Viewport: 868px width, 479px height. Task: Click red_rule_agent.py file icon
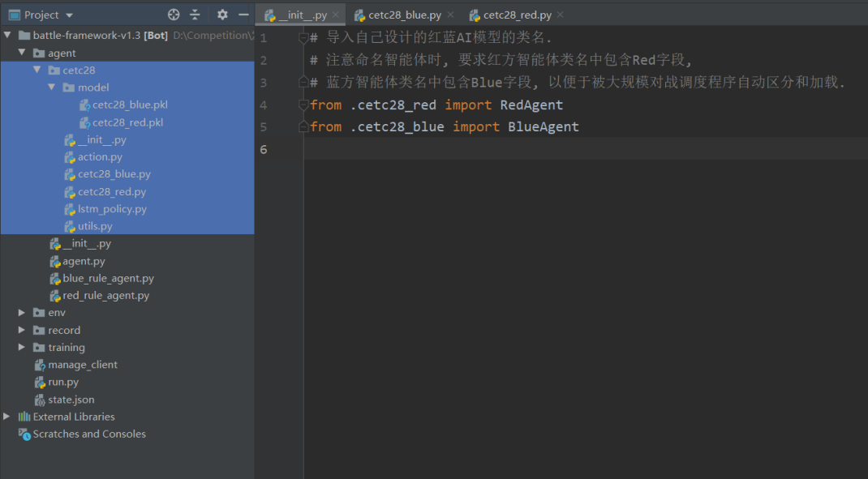pyautogui.click(x=55, y=295)
